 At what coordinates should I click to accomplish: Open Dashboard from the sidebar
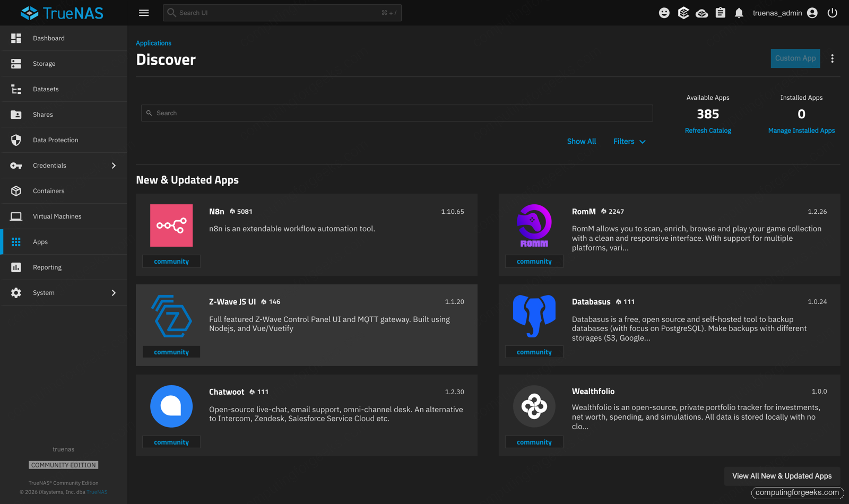pyautogui.click(x=64, y=38)
